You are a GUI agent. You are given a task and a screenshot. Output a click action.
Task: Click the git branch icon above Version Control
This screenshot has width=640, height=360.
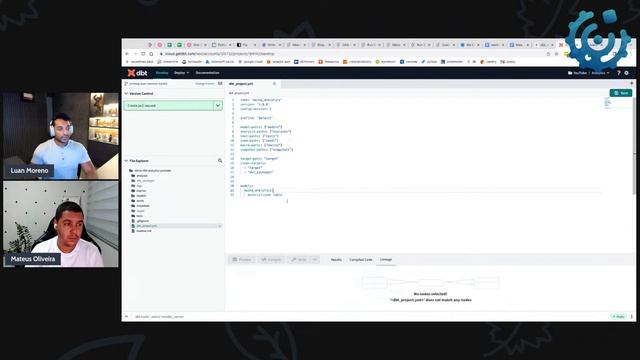[x=126, y=83]
